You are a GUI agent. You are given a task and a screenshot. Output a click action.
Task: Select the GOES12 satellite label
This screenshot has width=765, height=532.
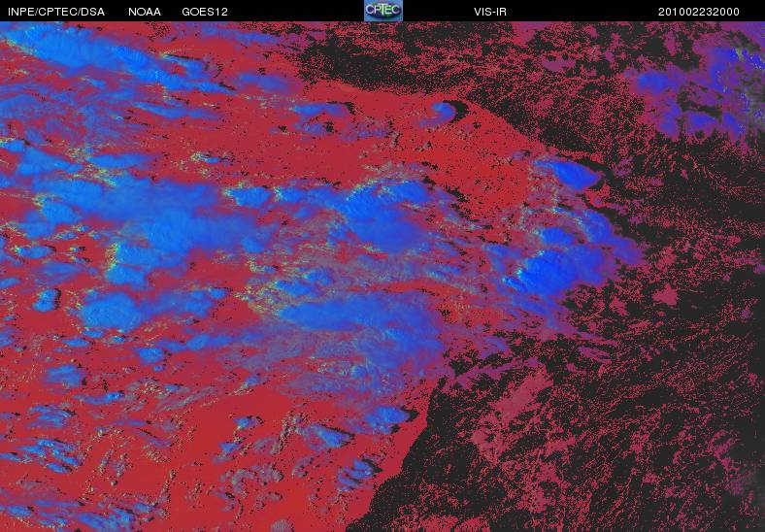click(x=205, y=12)
